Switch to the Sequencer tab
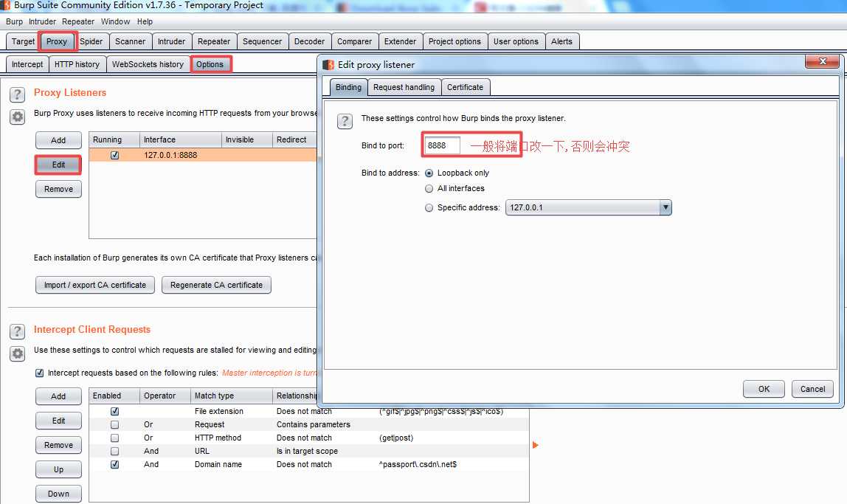The height and width of the screenshot is (504, 847). [x=262, y=41]
